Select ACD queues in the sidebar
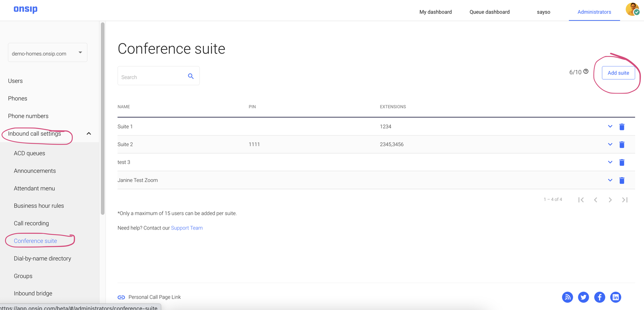This screenshot has height=310, width=644. (29, 153)
